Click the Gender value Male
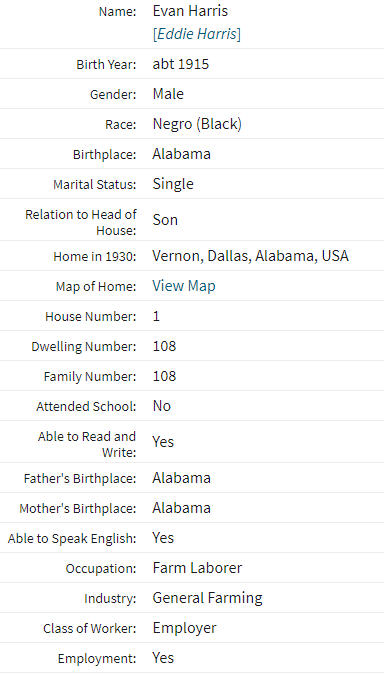The height and width of the screenshot is (675, 387). click(168, 94)
